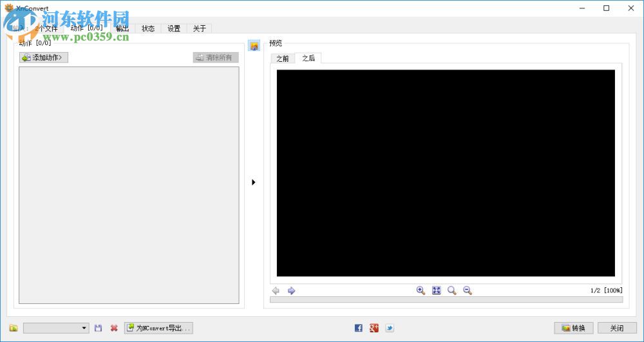
Task: Save the current script with the disk icon
Action: tap(98, 328)
